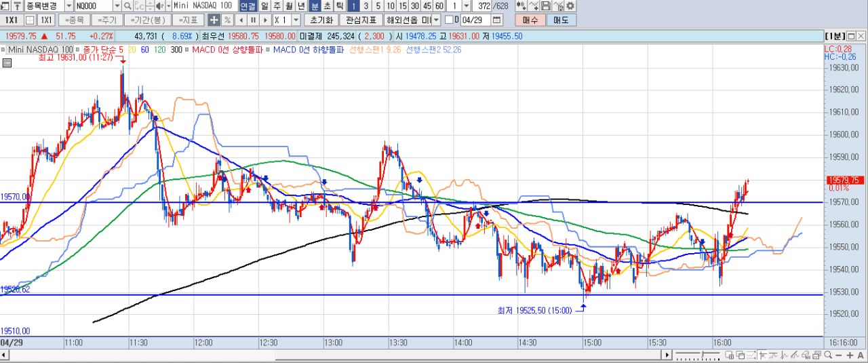This screenshot has height=363, width=868.
Task: Step chart forward with right arrow
Action: (265, 20)
